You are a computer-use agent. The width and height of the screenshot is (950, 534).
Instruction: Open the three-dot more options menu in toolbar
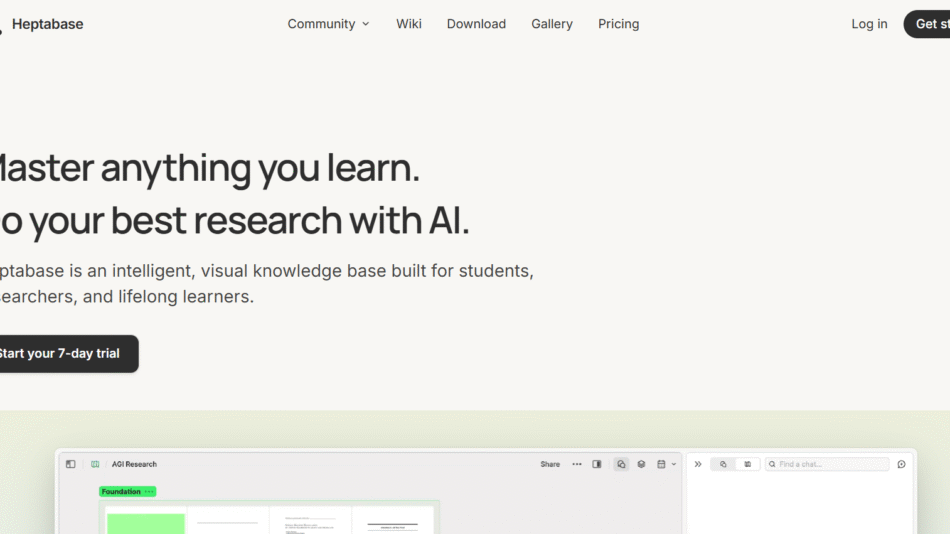577,464
